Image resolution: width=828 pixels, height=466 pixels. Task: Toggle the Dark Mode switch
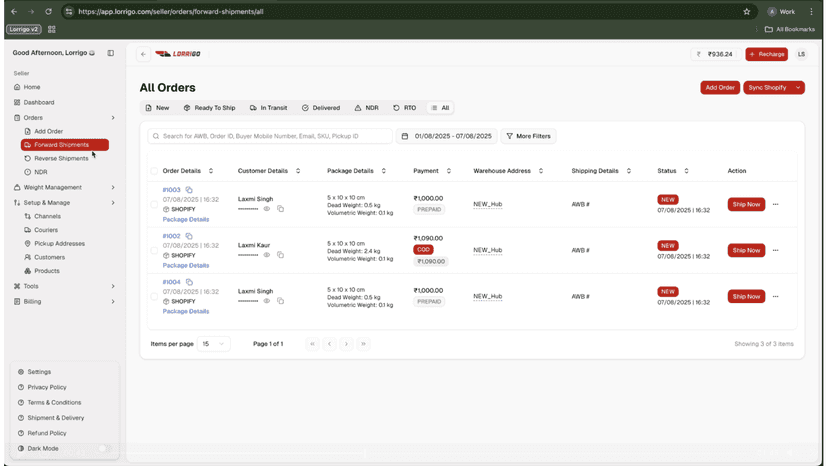[104, 449]
